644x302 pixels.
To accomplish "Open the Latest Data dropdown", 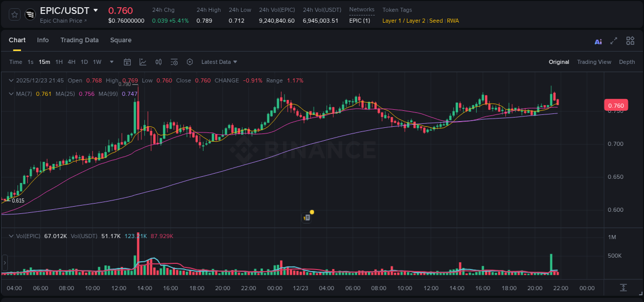I will 219,62.
